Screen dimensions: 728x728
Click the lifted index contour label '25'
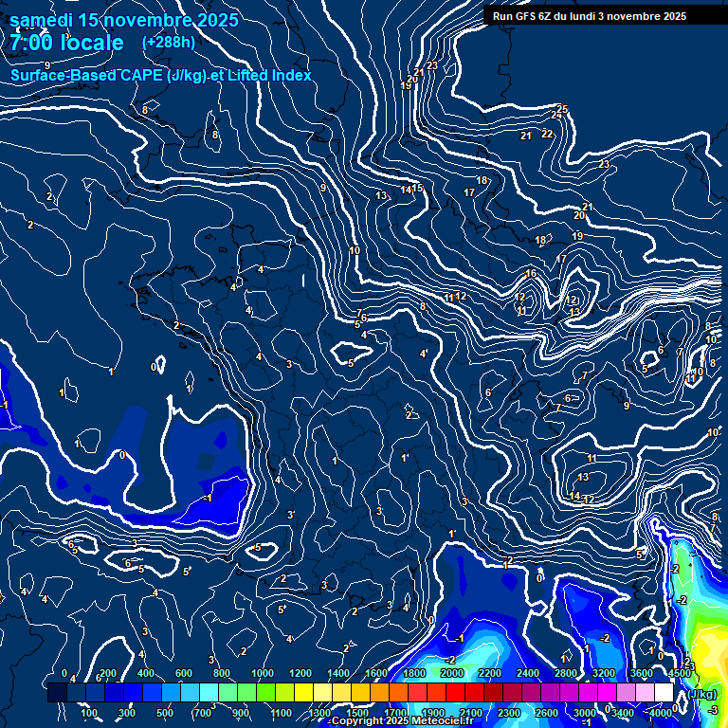click(562, 109)
